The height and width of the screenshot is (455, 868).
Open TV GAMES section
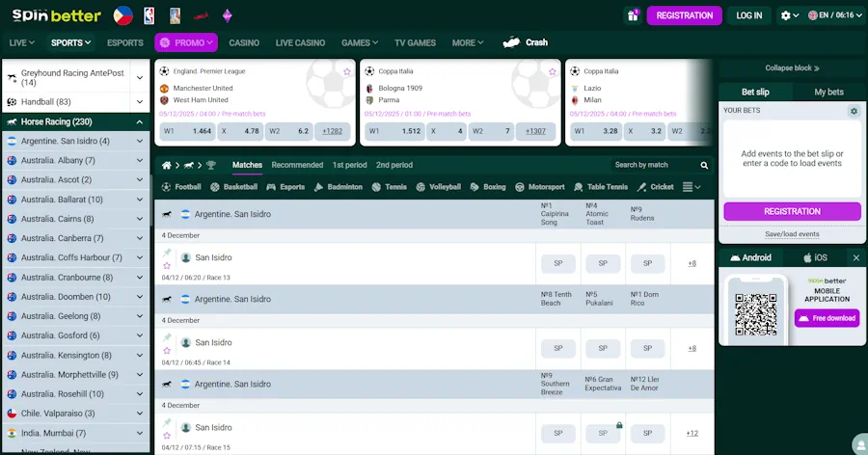tap(415, 42)
